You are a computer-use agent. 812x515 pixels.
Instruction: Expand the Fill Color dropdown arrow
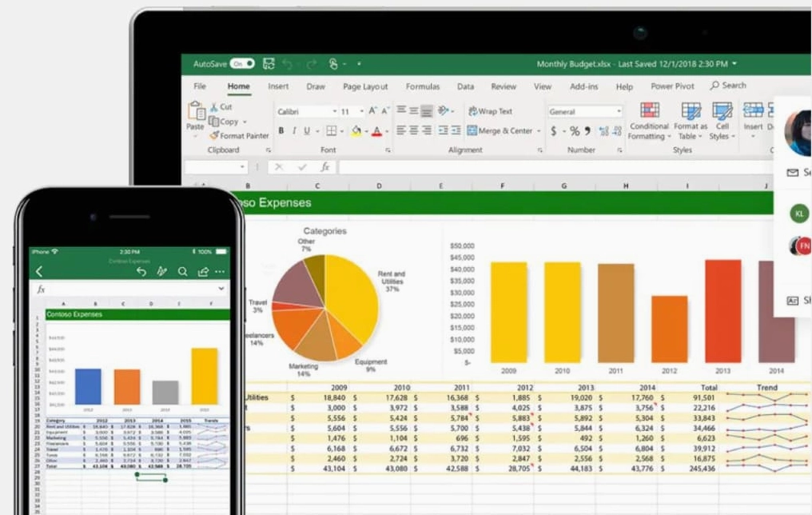click(366, 130)
